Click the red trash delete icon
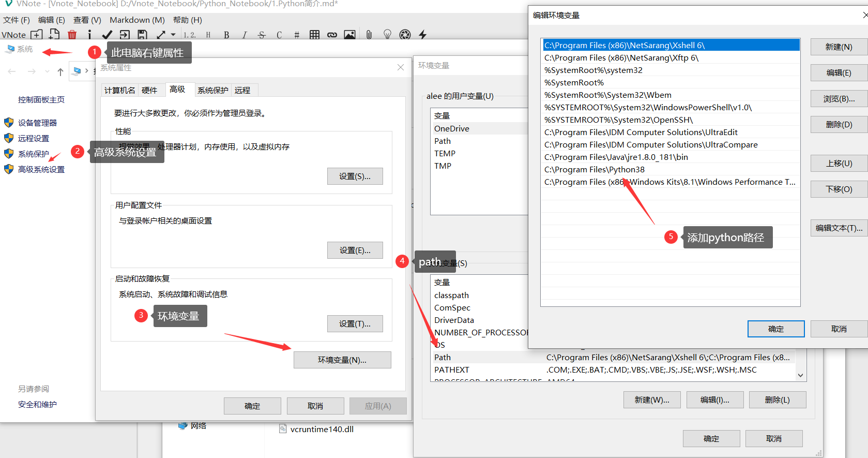 [72, 35]
